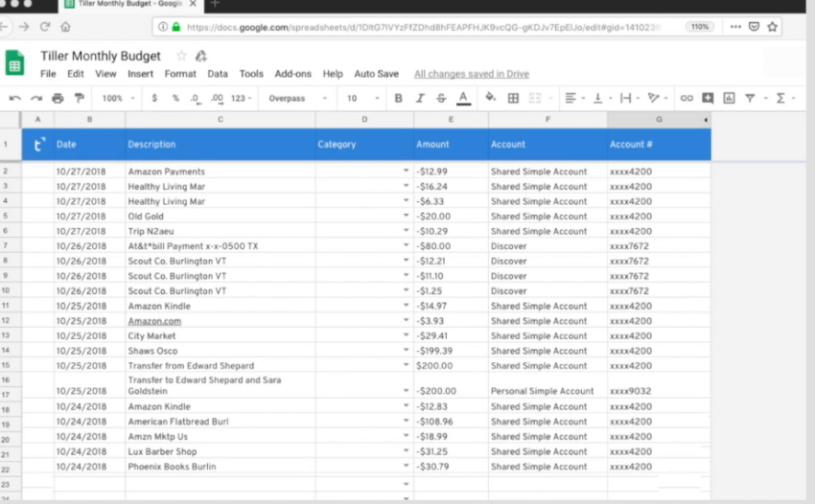Open the Add-ons menu
This screenshot has height=504, width=815.
(x=292, y=74)
